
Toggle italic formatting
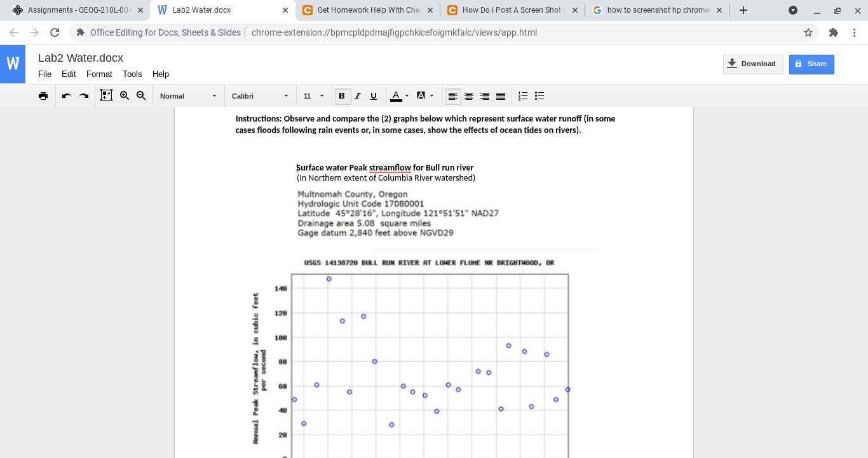coord(358,96)
